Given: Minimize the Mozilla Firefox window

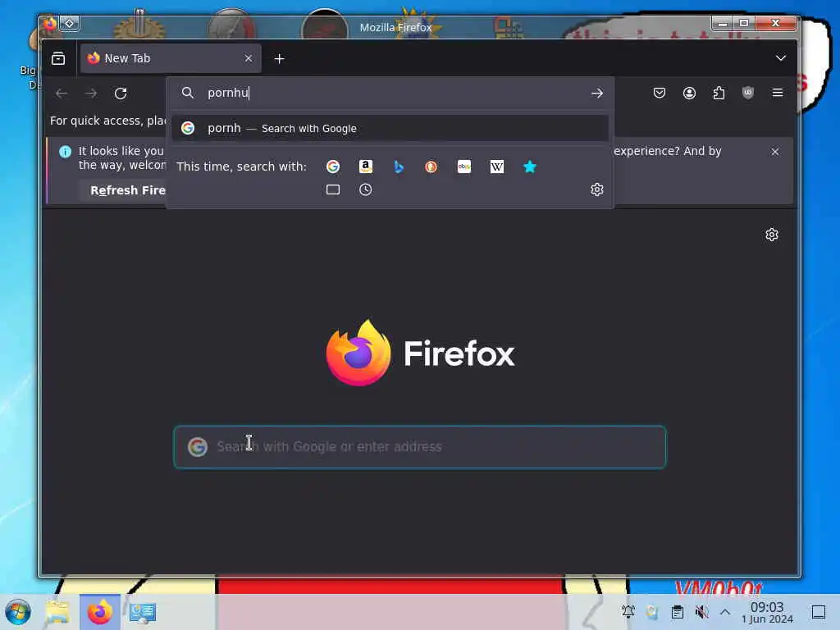Looking at the screenshot, I should (723, 24).
